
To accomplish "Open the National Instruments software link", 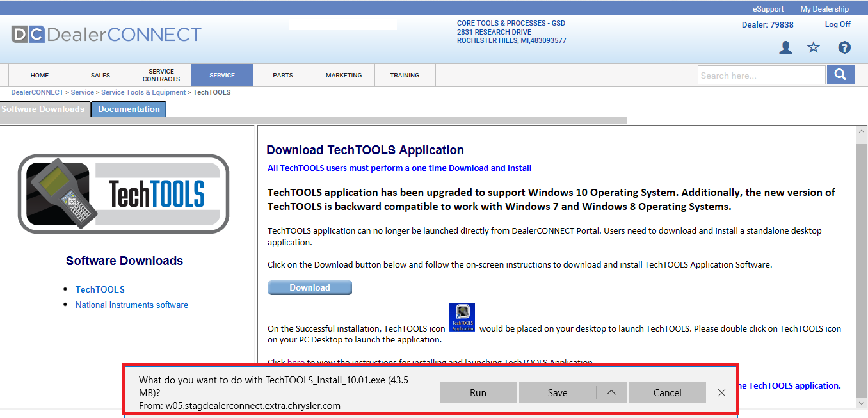I will click(x=131, y=305).
